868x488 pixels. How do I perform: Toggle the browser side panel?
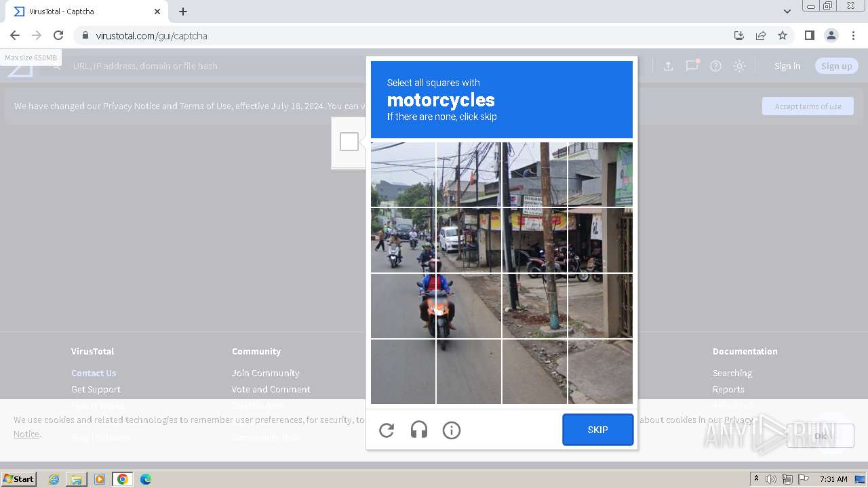[809, 35]
